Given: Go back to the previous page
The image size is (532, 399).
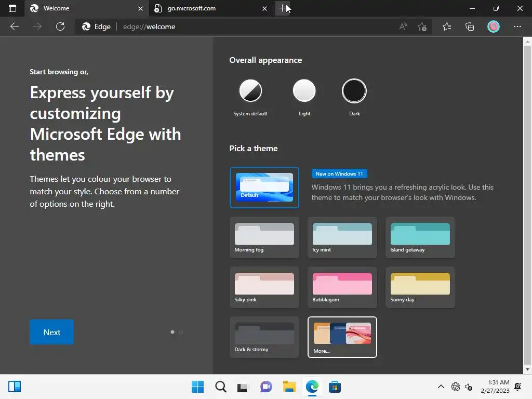Looking at the screenshot, I should 14,26.
